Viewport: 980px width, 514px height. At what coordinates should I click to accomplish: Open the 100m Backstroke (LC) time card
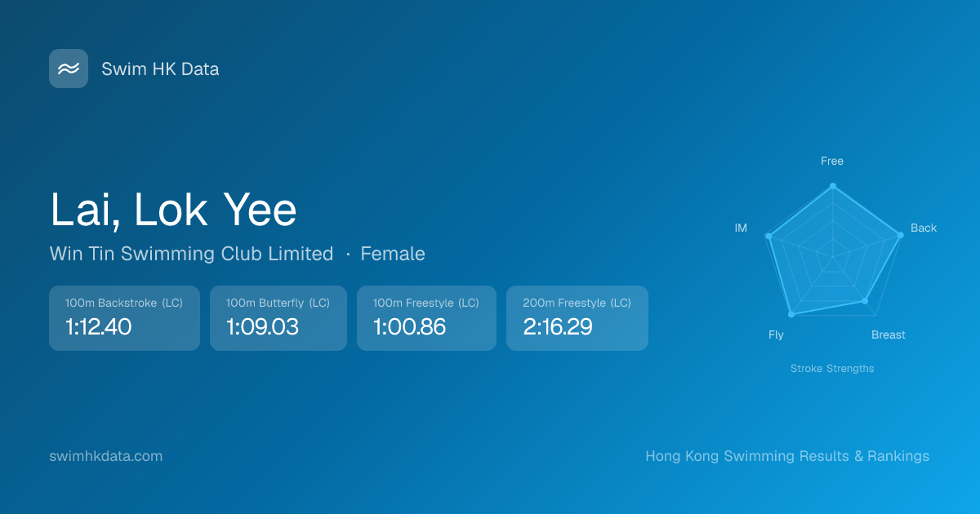pos(124,318)
